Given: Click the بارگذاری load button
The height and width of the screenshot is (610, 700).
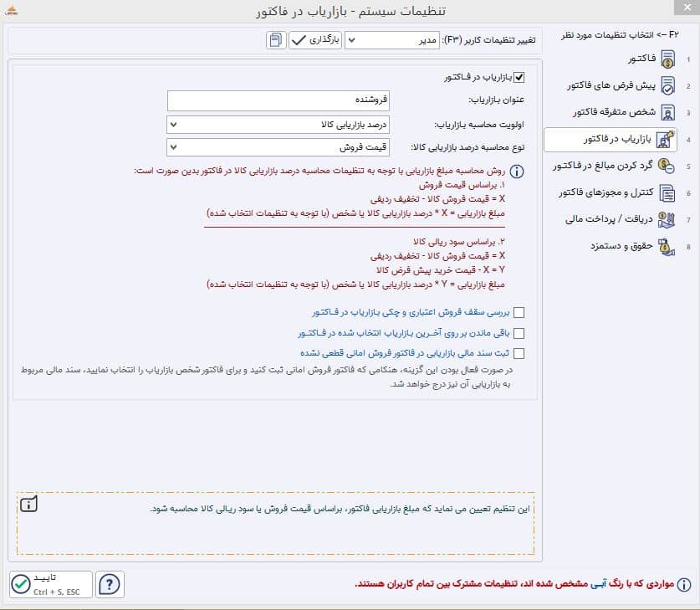Looking at the screenshot, I should (315, 40).
